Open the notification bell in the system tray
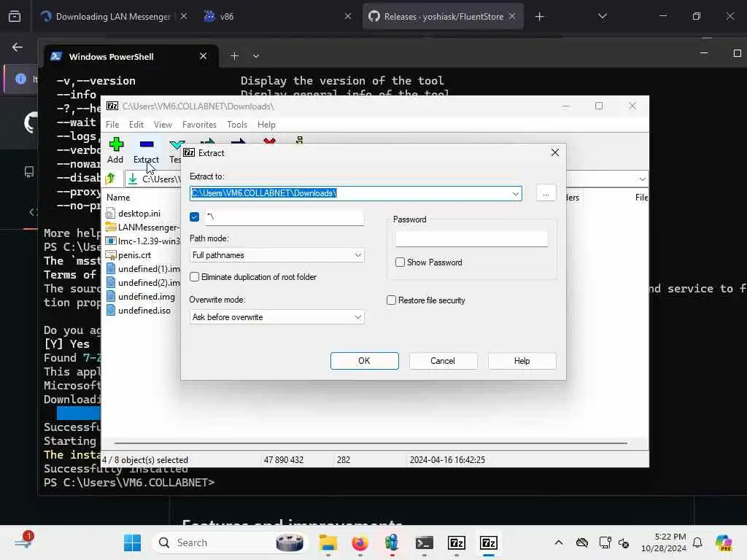 [697, 542]
